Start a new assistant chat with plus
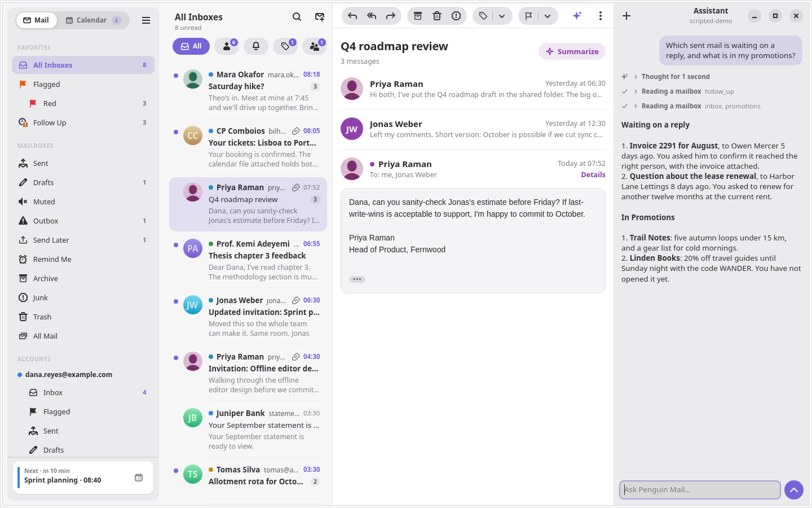The height and width of the screenshot is (508, 812). tap(626, 16)
